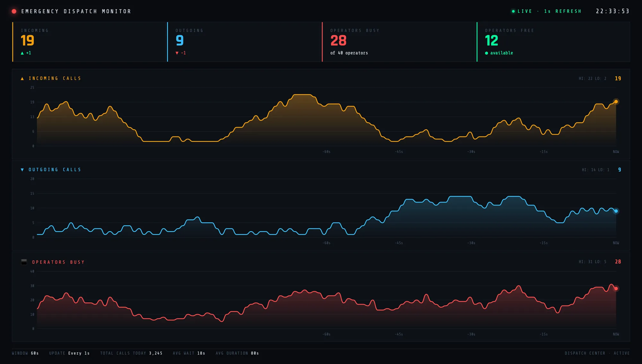642x364 pixels.
Task: Click the 22:33:53 clock display
Action: [612, 11]
